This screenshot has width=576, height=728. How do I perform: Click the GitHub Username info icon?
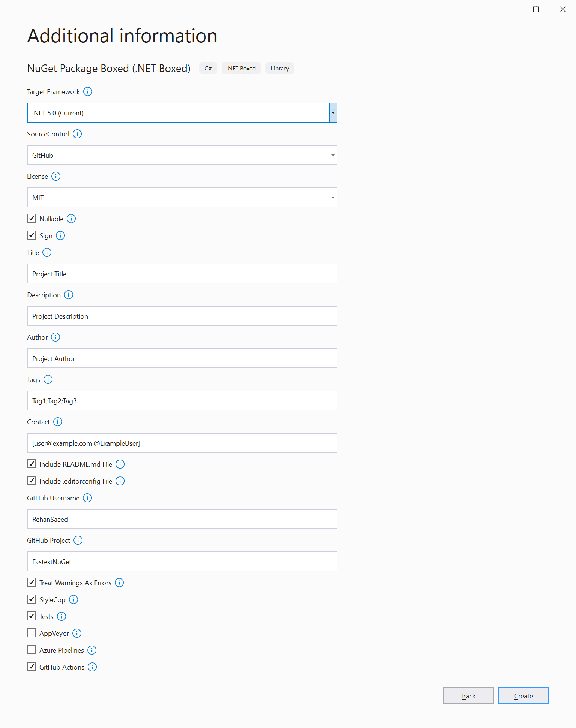pyautogui.click(x=87, y=498)
